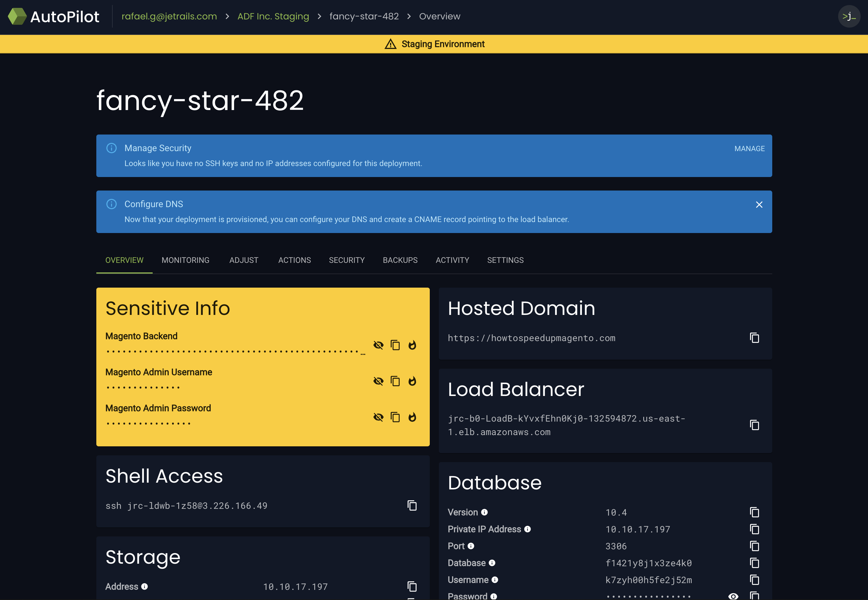This screenshot has width=868, height=600.
Task: Copy the Shell Access SSH command
Action: coord(412,506)
